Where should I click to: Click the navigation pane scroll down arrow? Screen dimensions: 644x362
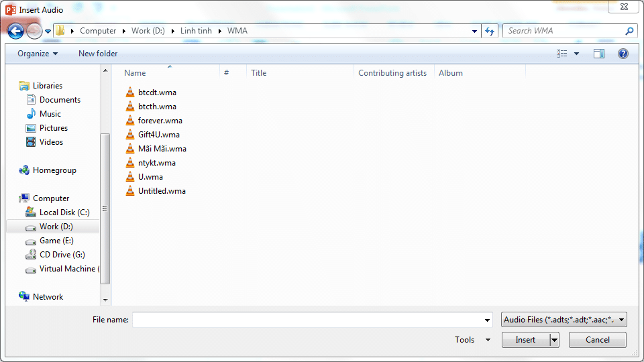click(105, 300)
